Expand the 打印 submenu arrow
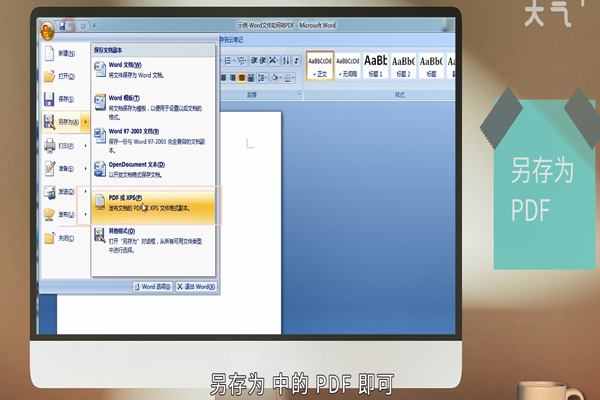Screen dimensions: 600x400 (85, 146)
